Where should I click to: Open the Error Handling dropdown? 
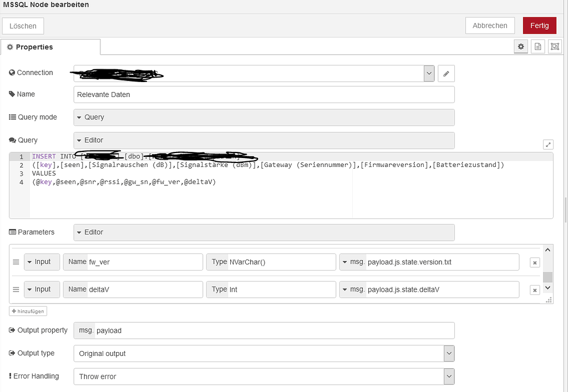click(448, 376)
